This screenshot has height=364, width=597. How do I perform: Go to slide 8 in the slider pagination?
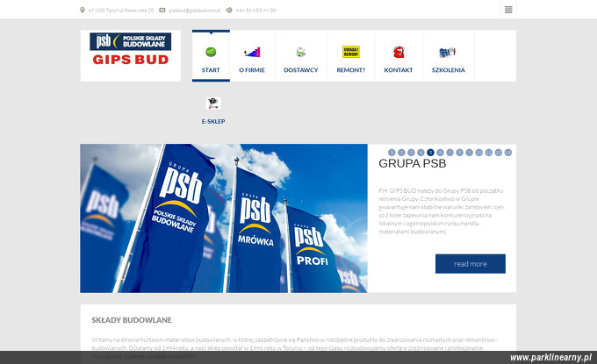459,153
